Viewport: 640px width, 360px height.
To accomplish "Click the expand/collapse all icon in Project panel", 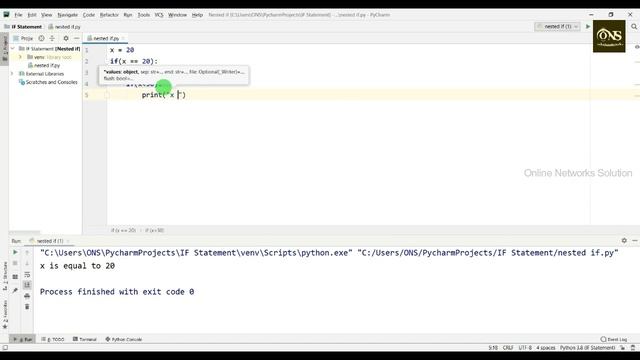I will pos(52,38).
